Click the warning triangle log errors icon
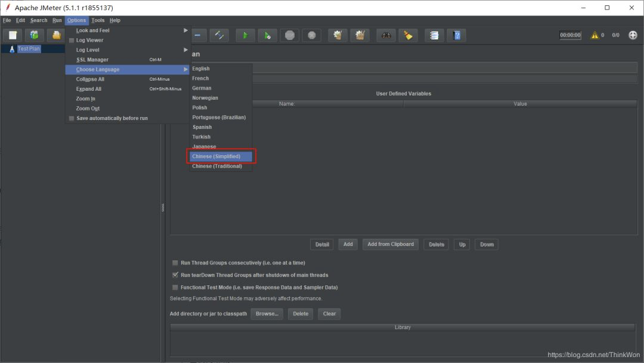Screen dimensions: 644x363 595,35
